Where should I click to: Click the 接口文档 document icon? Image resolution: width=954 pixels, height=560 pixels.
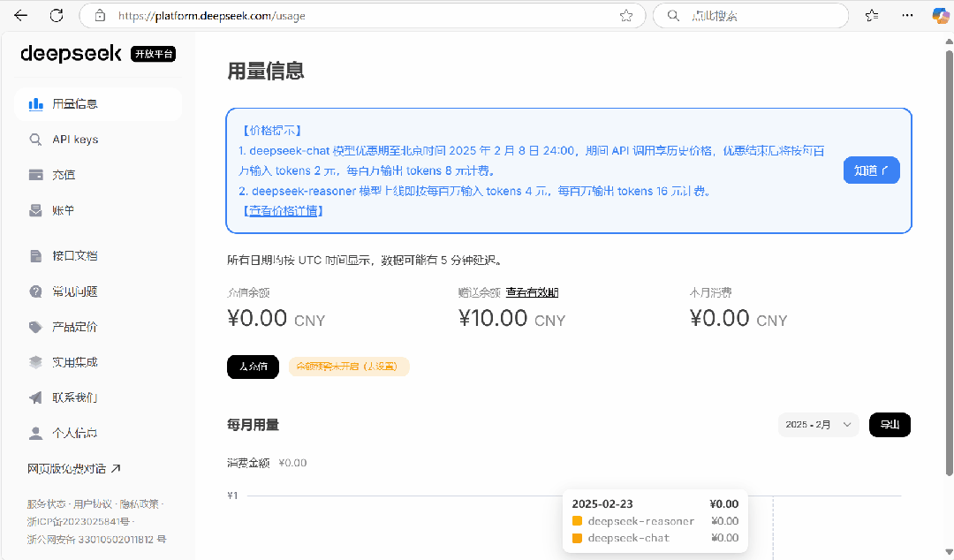point(35,255)
